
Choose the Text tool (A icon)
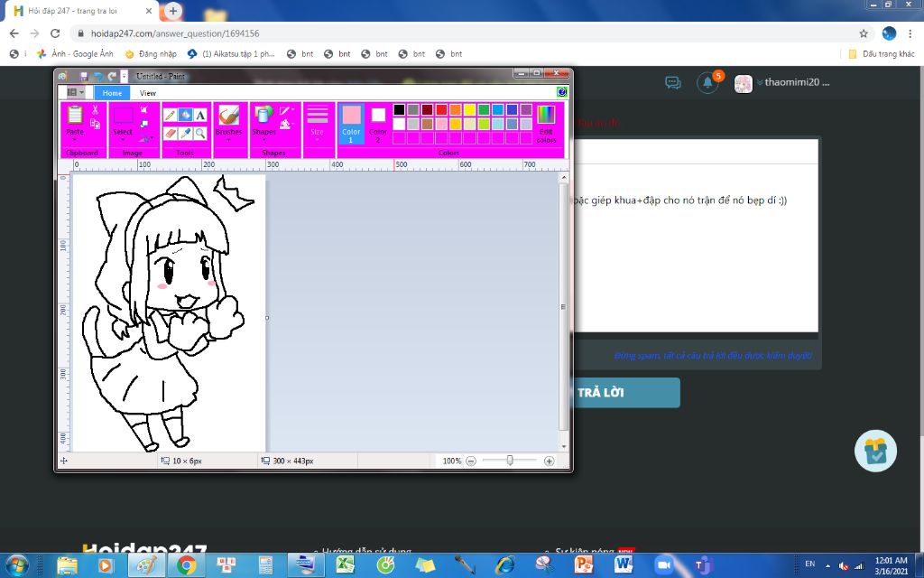[200, 115]
